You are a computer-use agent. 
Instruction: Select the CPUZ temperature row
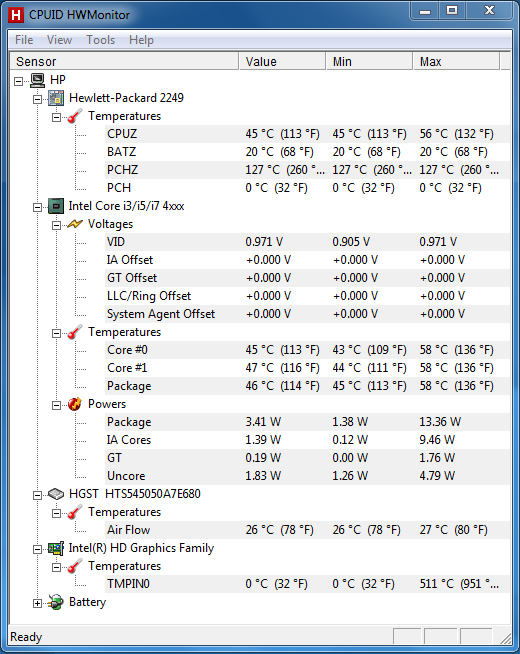[x=307, y=134]
